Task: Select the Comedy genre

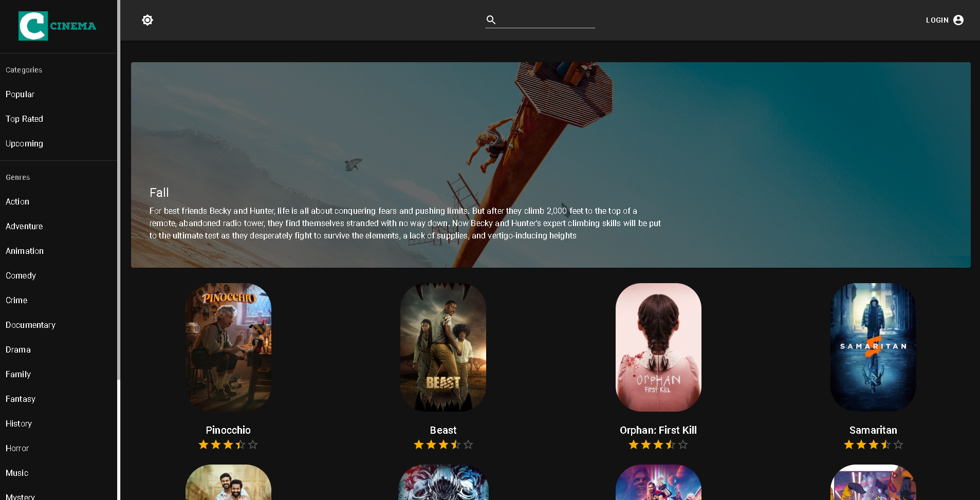Action: tap(59, 275)
